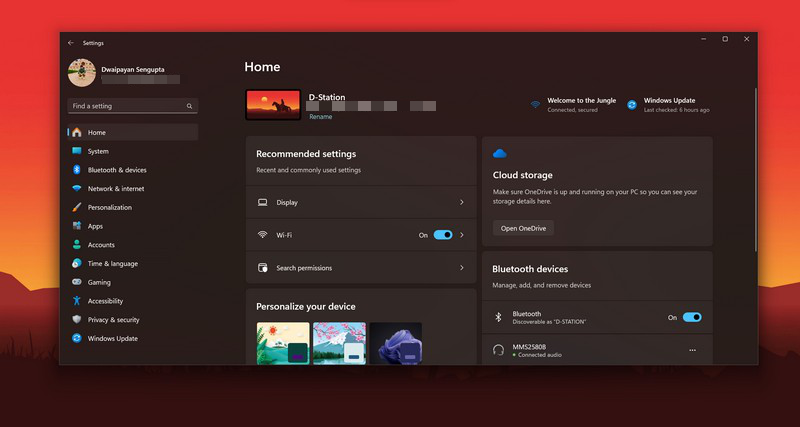This screenshot has width=800, height=427.
Task: Disable the Bluetooth toggle switch
Action: [x=691, y=317]
